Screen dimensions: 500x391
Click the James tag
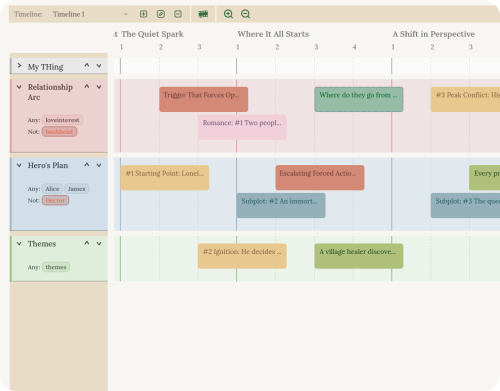(77, 189)
